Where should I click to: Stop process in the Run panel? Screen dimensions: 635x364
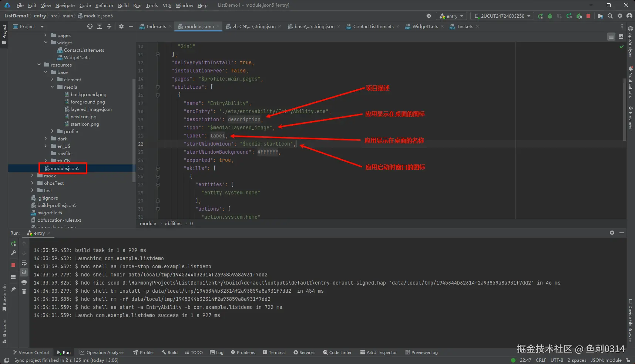pyautogui.click(x=13, y=265)
